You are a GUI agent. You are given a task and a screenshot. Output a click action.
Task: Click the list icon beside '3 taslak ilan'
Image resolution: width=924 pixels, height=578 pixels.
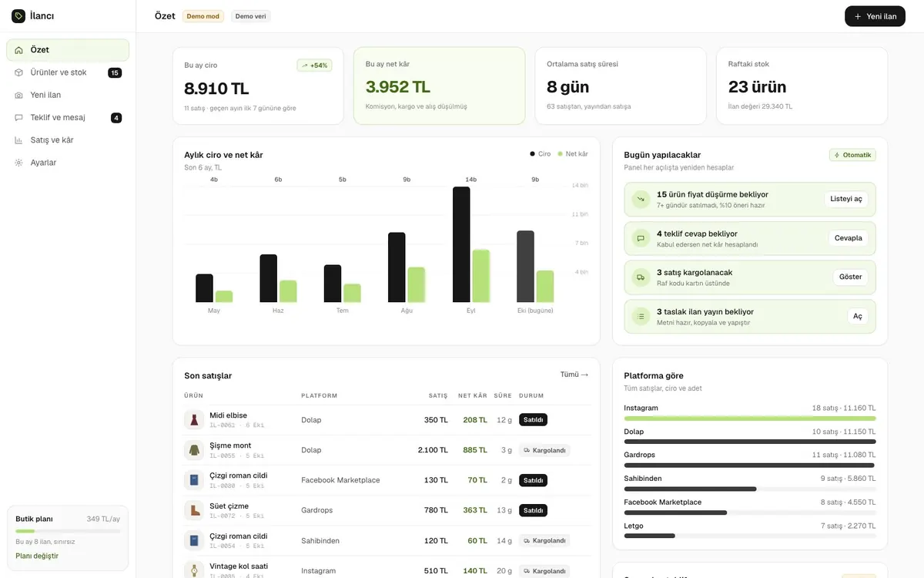pyautogui.click(x=641, y=317)
